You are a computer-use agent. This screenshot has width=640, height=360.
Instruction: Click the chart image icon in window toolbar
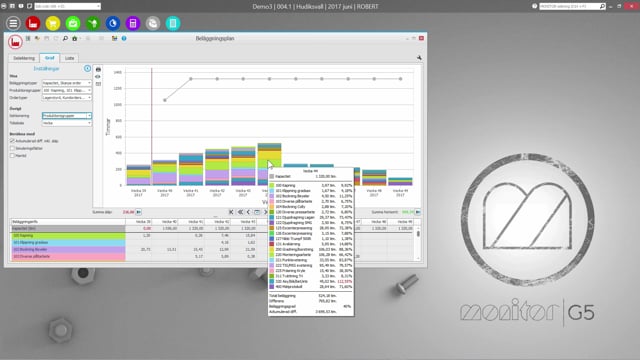pos(115,38)
